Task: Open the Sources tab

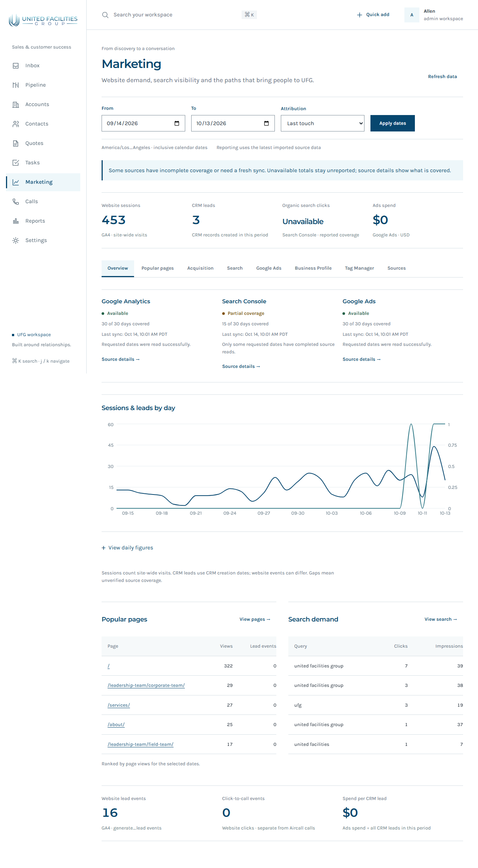Action: point(397,269)
